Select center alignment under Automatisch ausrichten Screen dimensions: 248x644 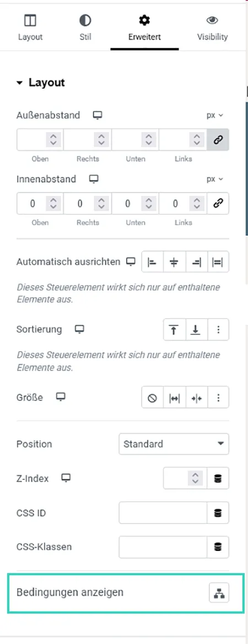point(174,261)
